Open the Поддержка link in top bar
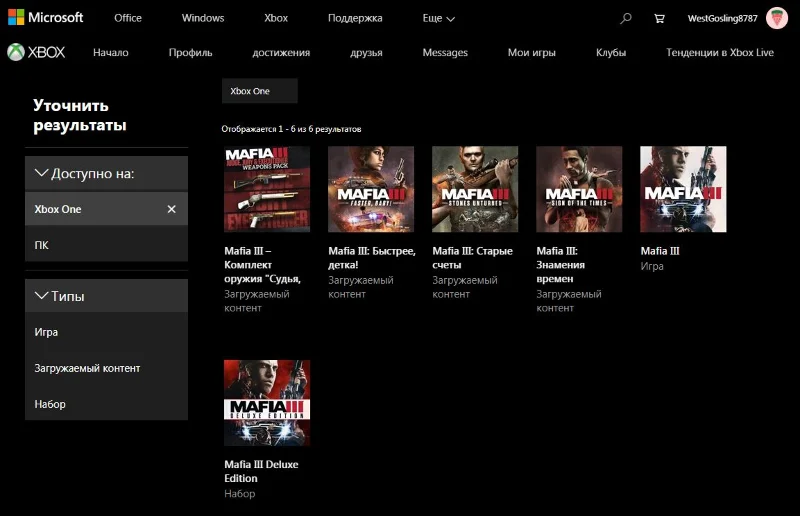The height and width of the screenshot is (516, 800). 354,18
